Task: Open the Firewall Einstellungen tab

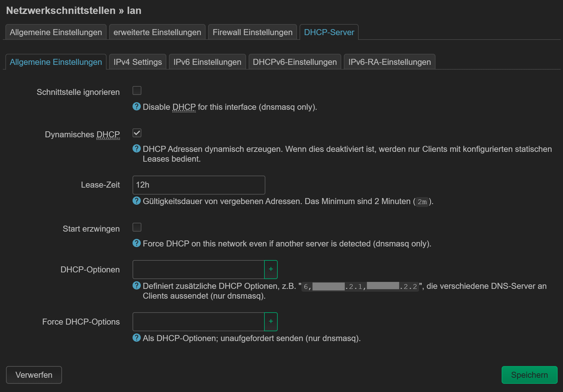Action: 252,32
